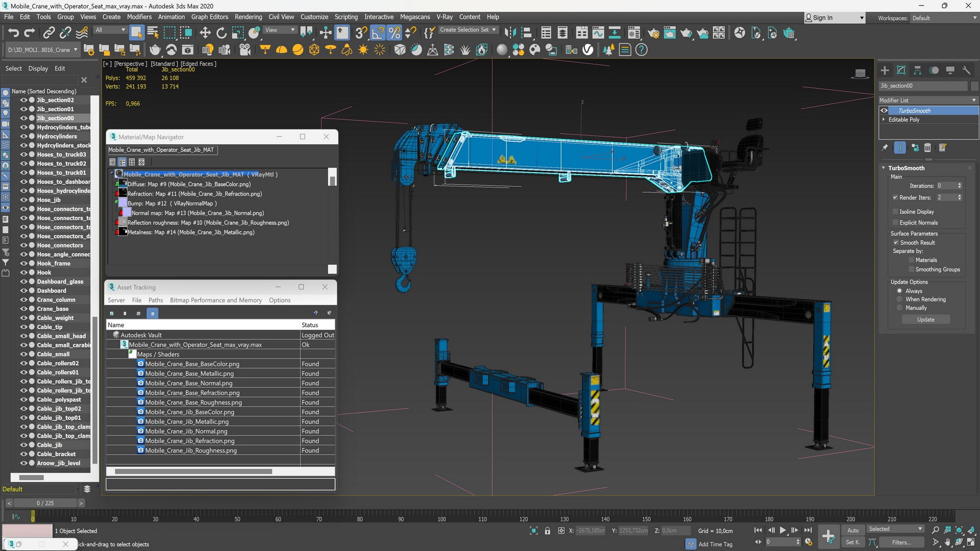Open Create Selection Set dropdown
This screenshot has width=980, height=551.
click(x=468, y=30)
